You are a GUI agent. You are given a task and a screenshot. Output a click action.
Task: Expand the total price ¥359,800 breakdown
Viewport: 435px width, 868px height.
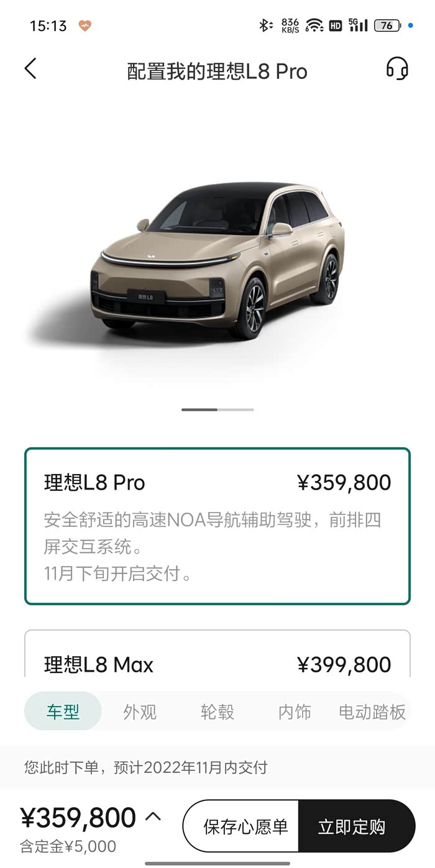(78, 818)
